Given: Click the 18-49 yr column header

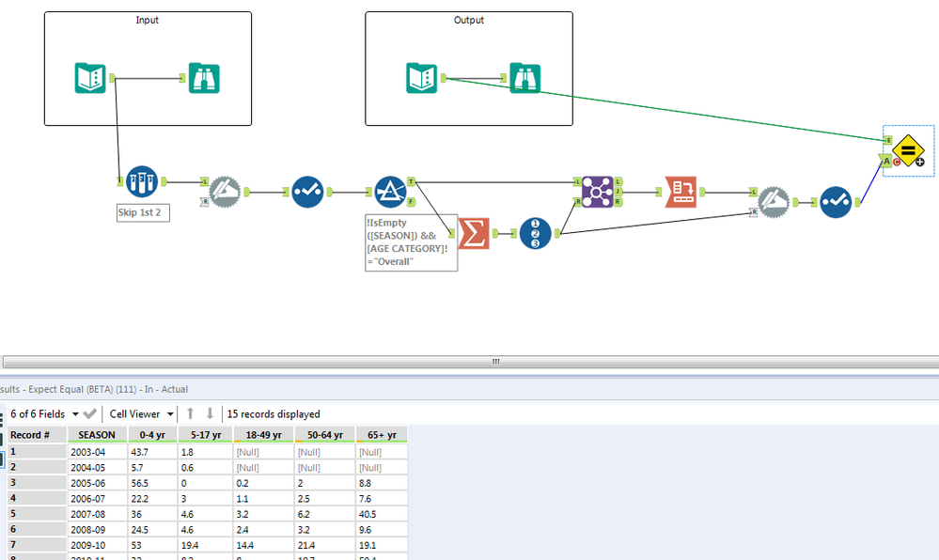Looking at the screenshot, I should pos(263,435).
